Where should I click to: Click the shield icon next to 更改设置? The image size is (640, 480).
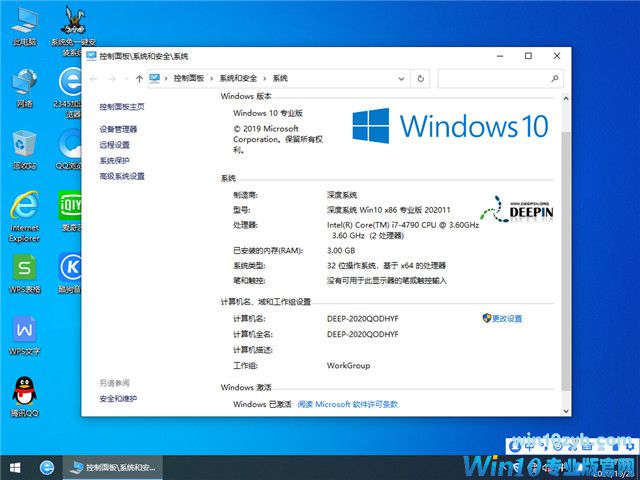[487, 318]
